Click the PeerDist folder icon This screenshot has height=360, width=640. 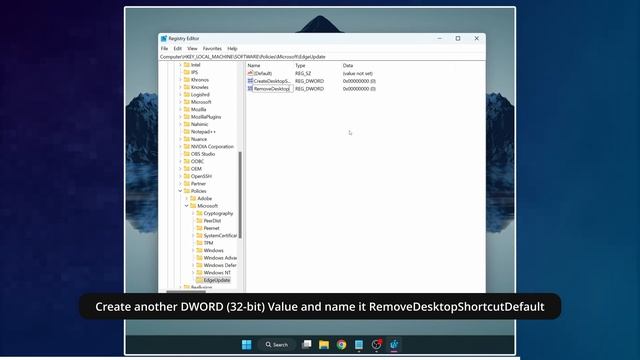(200, 220)
